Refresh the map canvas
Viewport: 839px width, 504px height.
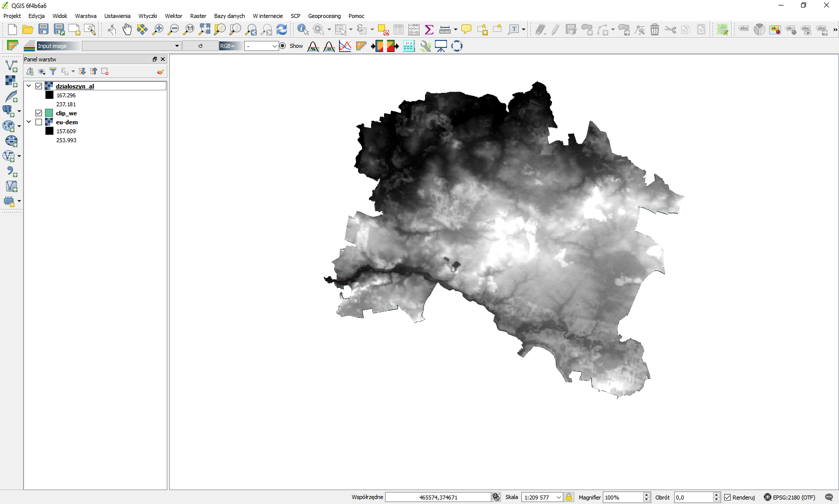tap(282, 29)
